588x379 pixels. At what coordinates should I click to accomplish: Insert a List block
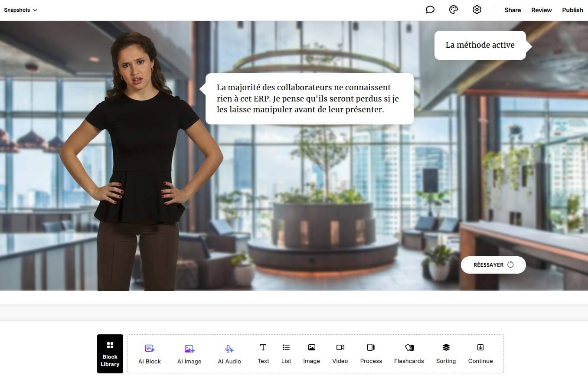pyautogui.click(x=286, y=354)
